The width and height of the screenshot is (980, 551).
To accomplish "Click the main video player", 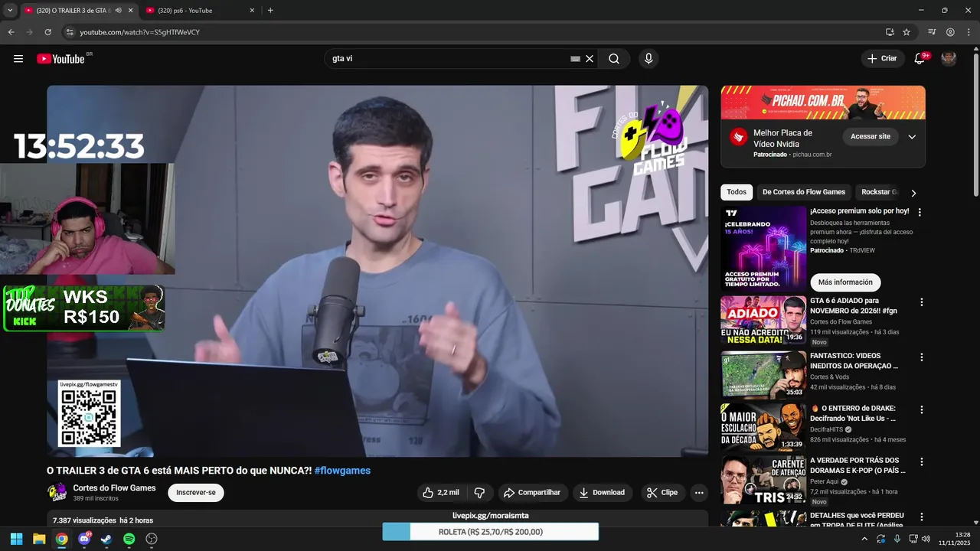I will click(x=377, y=271).
